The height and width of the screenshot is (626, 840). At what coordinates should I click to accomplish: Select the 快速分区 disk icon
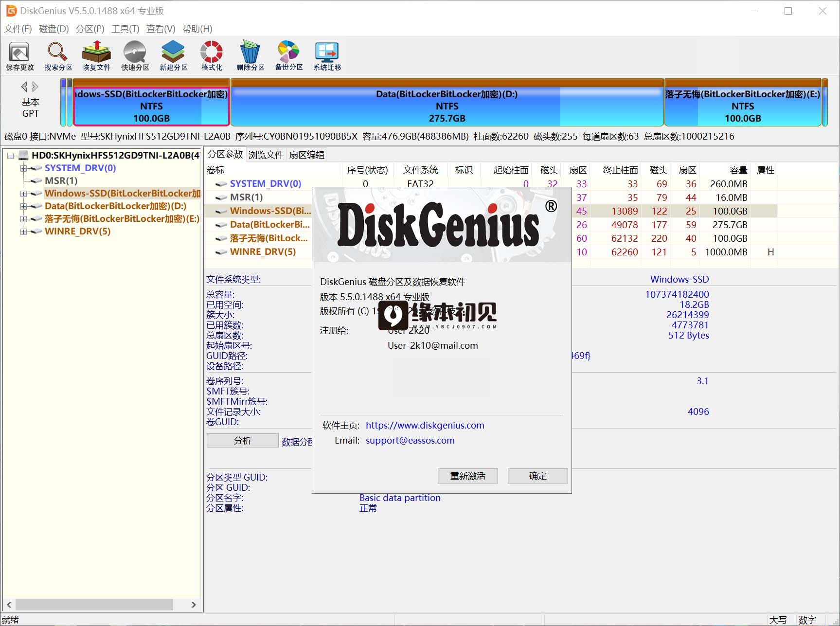(135, 56)
